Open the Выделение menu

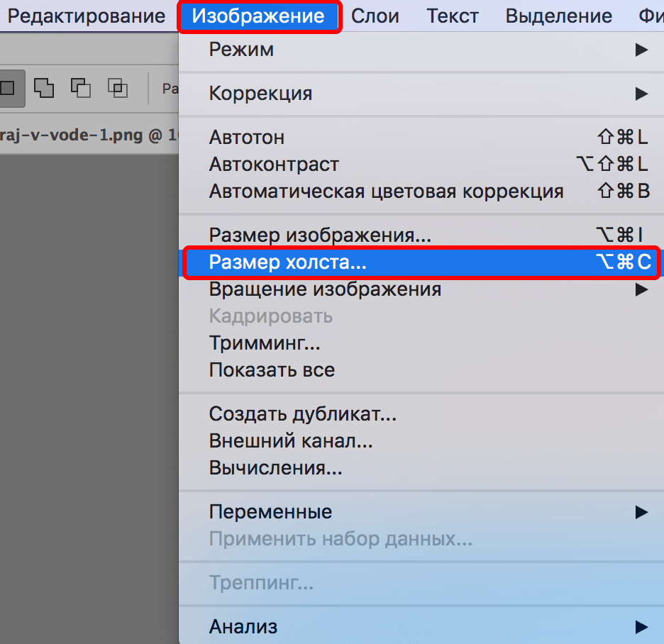click(558, 16)
